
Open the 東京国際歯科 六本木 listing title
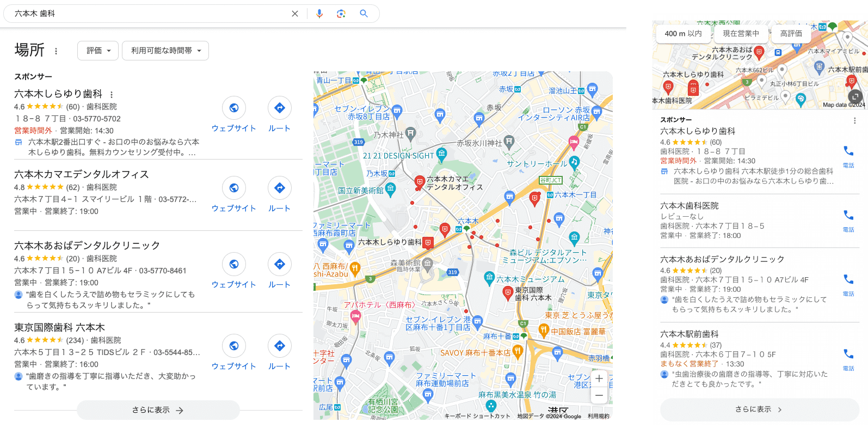[x=59, y=328]
